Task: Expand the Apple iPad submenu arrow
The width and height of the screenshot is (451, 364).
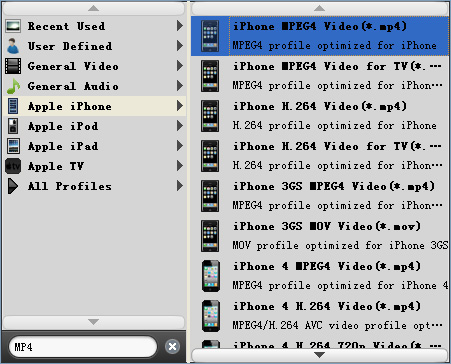Action: coord(180,146)
